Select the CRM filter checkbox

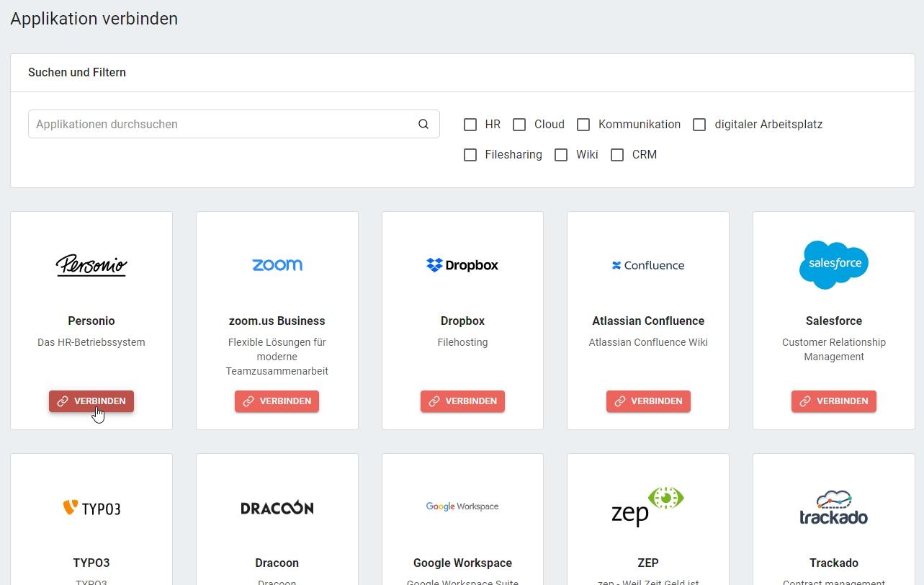(x=617, y=155)
